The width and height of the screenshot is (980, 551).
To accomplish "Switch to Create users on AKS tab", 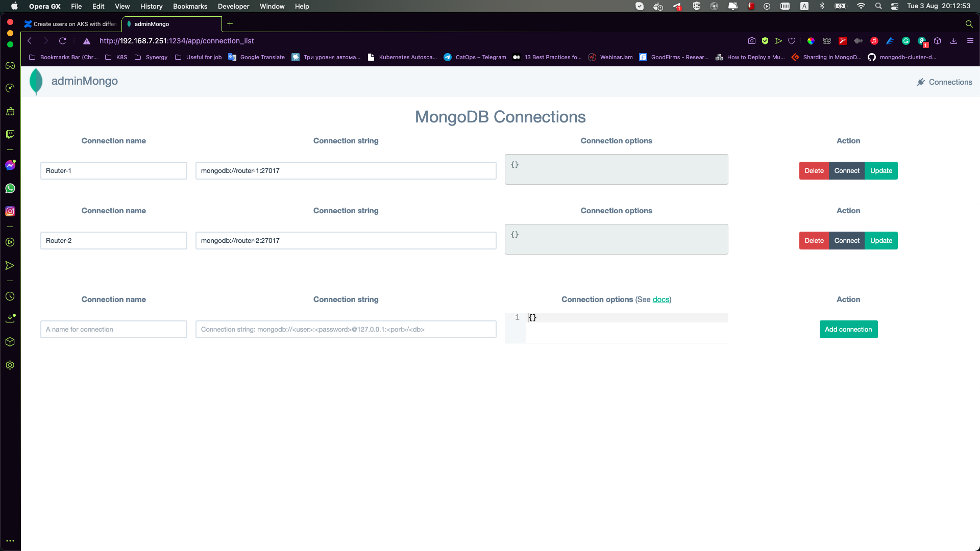I will click(x=71, y=24).
